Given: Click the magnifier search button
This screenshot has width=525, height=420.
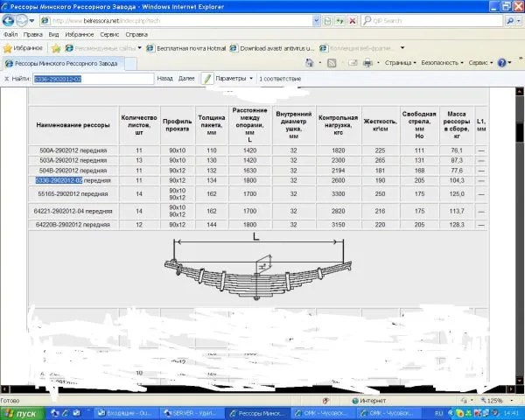Looking at the screenshot, I should 510,21.
